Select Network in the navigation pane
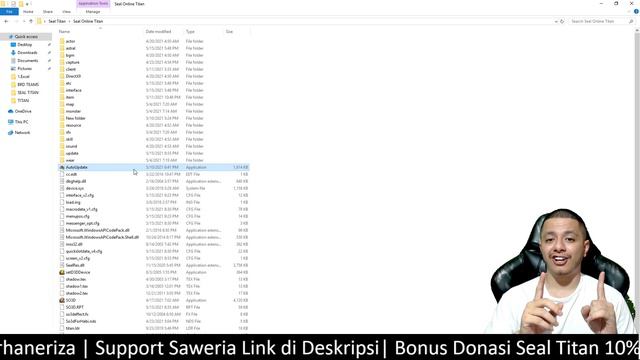The width and height of the screenshot is (640, 360). pos(22,132)
